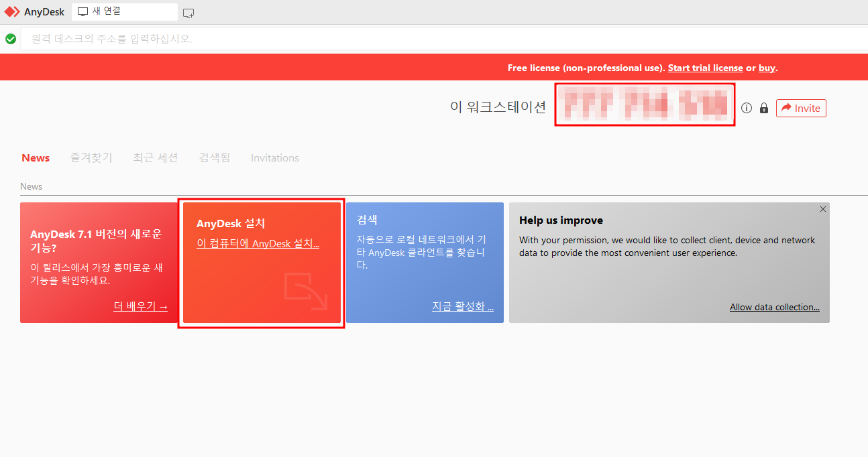The image size is (868, 457).
Task: Click Allow data collection link
Action: [775, 307]
